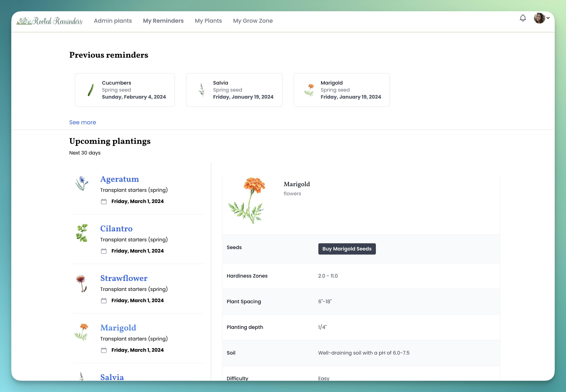
Task: Open the Marigold link in upcoming plantings
Action: point(118,328)
